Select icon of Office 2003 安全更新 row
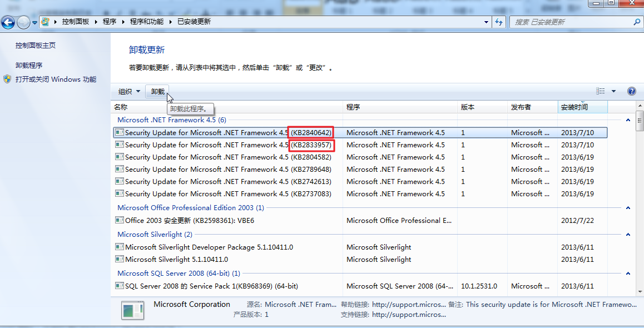Image resolution: width=644 pixels, height=328 pixels. pyautogui.click(x=120, y=221)
